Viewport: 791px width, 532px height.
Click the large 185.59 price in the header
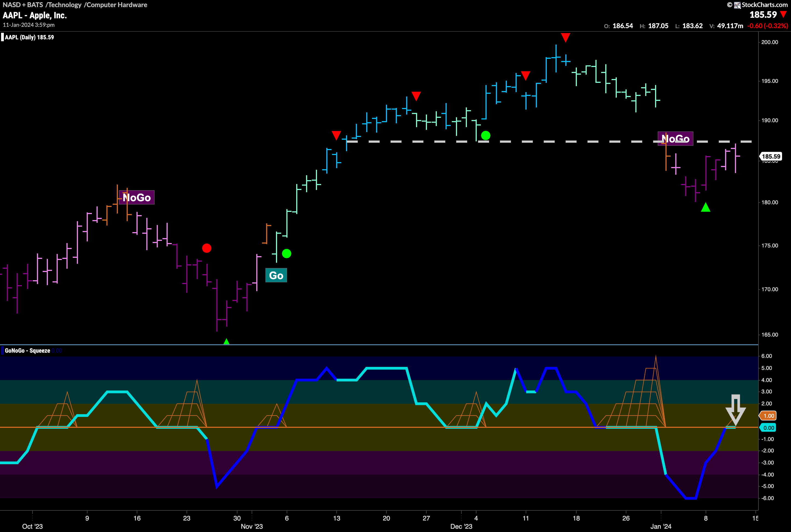[763, 14]
